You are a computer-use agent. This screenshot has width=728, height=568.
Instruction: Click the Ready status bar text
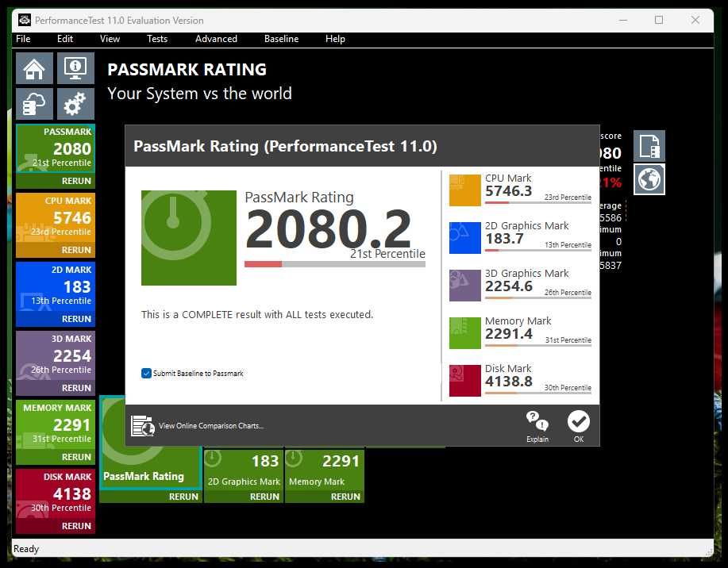(26, 548)
